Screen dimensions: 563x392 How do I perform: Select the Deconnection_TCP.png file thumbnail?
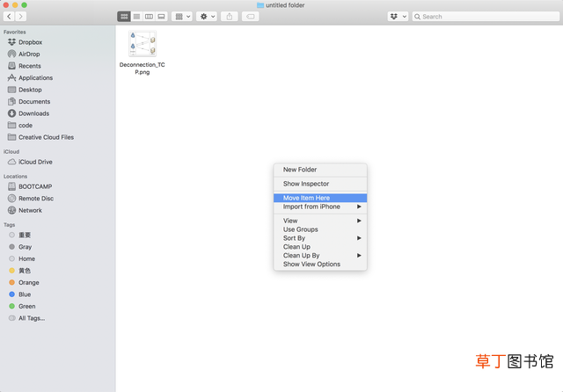(x=143, y=44)
